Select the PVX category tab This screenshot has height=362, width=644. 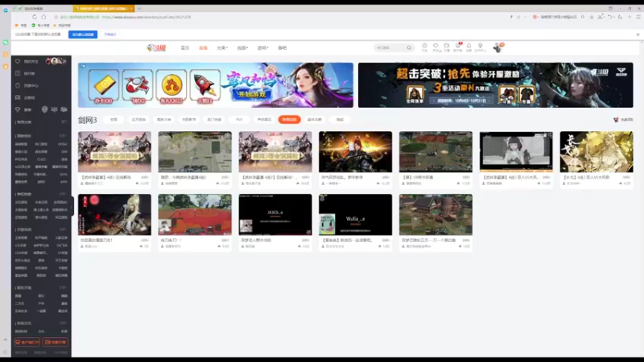pos(239,120)
